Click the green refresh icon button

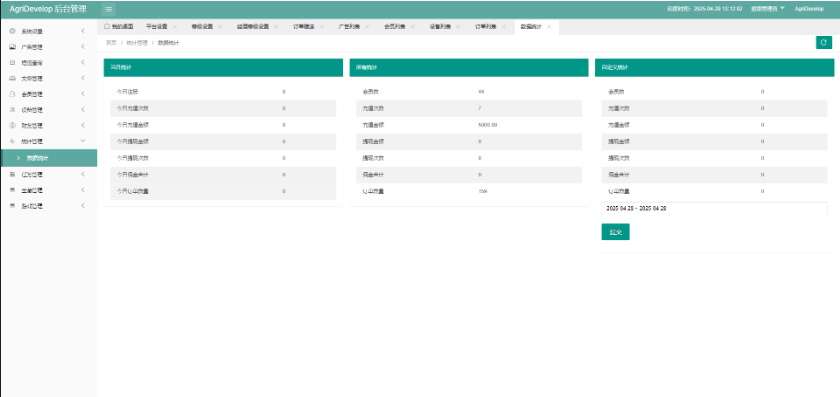click(x=823, y=42)
